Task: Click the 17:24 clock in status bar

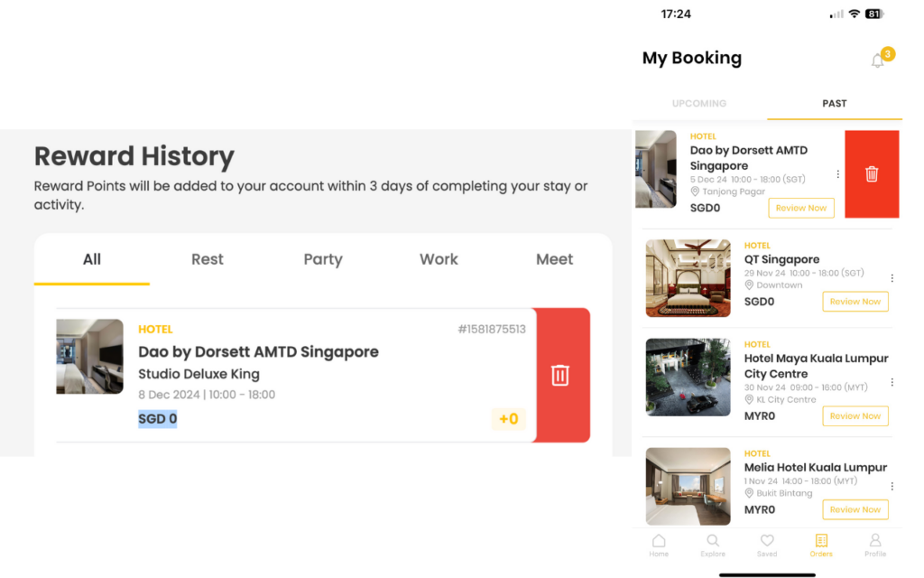Action: pos(676,14)
